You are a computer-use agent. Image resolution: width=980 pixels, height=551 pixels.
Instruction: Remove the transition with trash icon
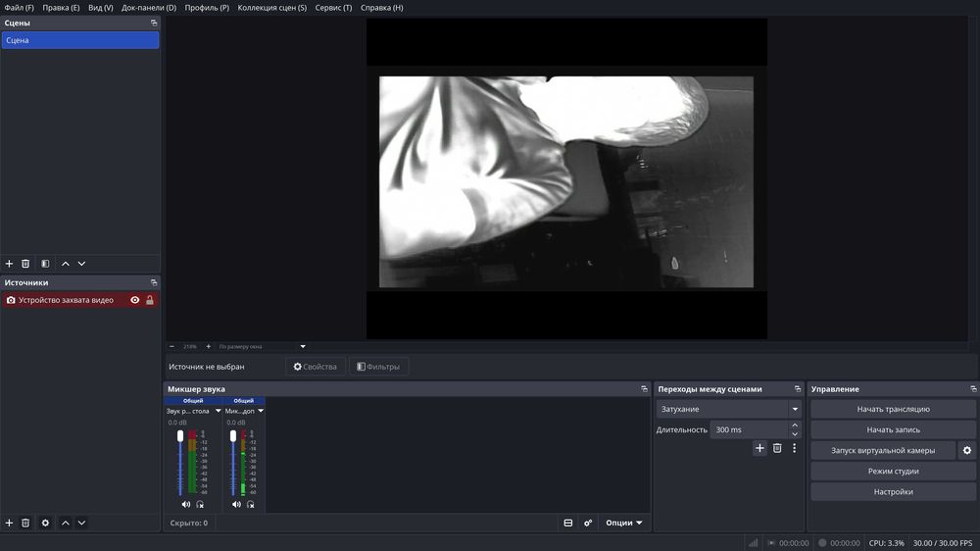click(x=777, y=448)
